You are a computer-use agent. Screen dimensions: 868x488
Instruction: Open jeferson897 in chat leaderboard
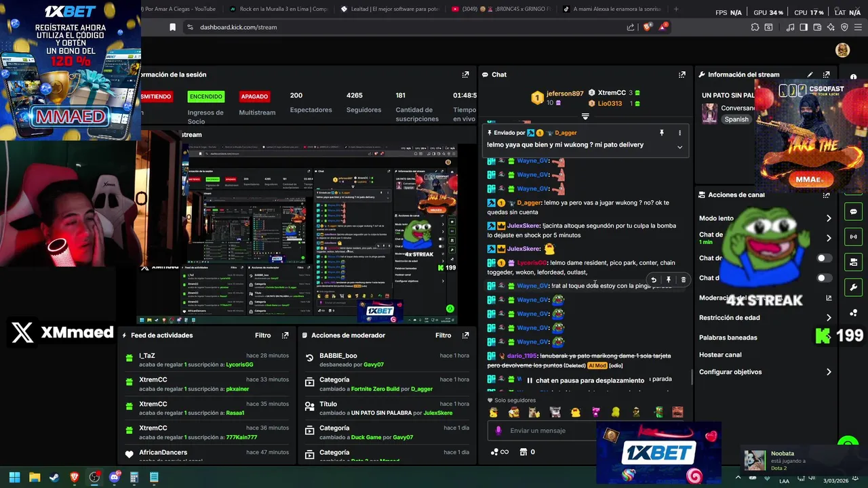pos(565,94)
